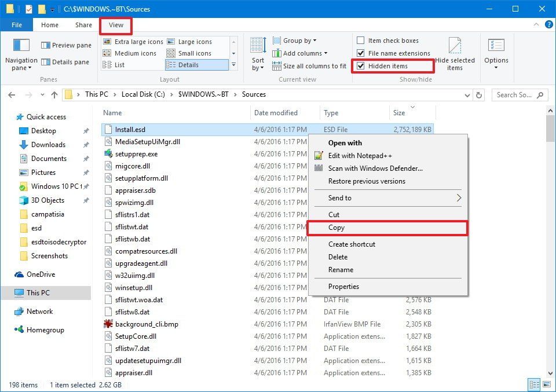
Task: Disable the Hidden items checkbox
Action: point(362,66)
